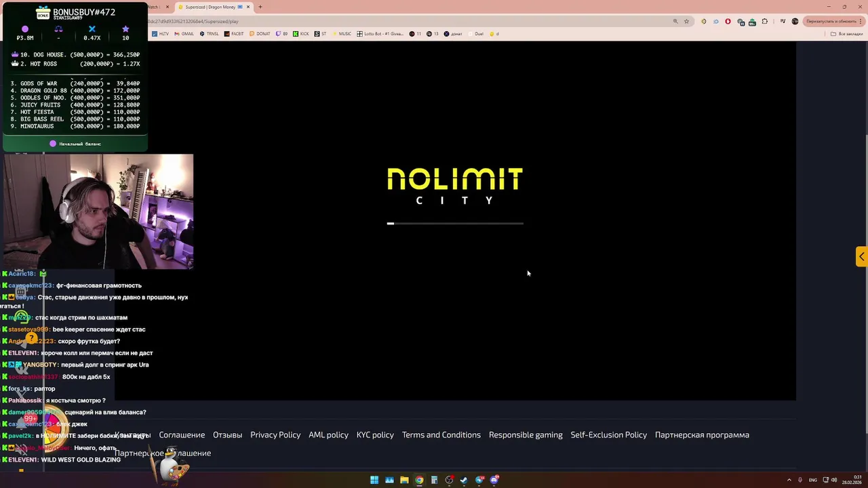Open the Windows Start menu
Image resolution: width=868 pixels, height=488 pixels.
coord(374,480)
